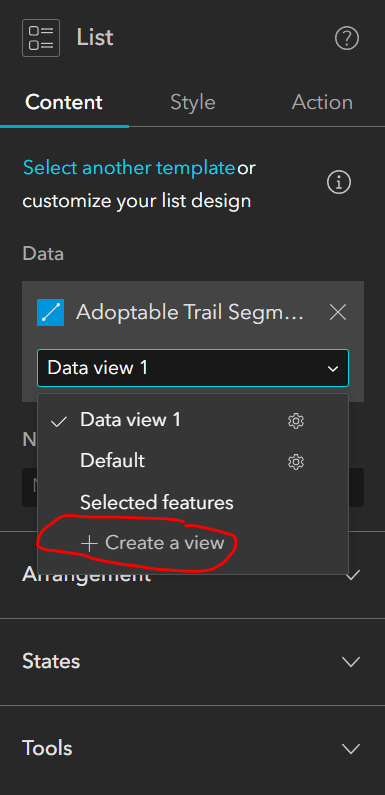
Task: Click the Adoptable Trail Segm data source name
Action: point(190,312)
